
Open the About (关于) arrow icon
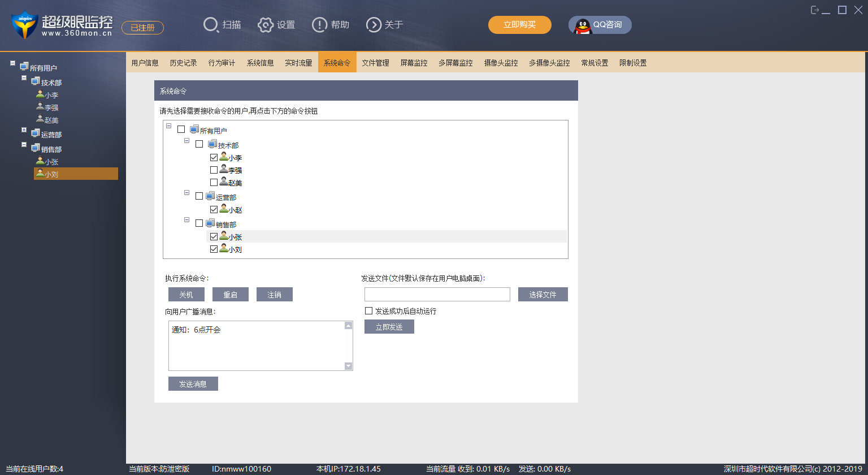pyautogui.click(x=374, y=25)
